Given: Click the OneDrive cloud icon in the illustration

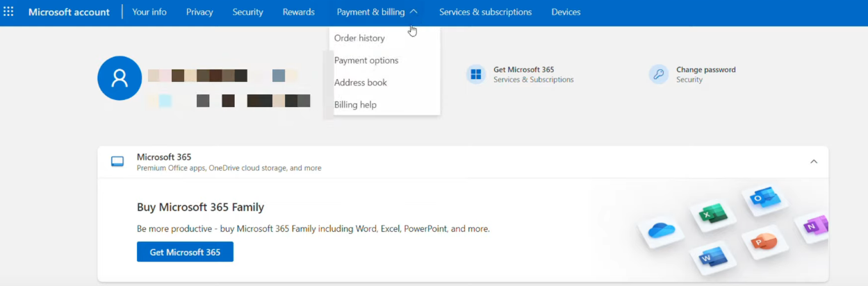Looking at the screenshot, I should tap(662, 230).
